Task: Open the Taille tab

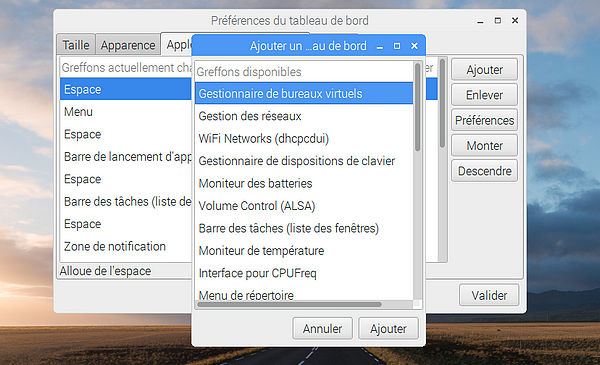Action: pyautogui.click(x=76, y=45)
